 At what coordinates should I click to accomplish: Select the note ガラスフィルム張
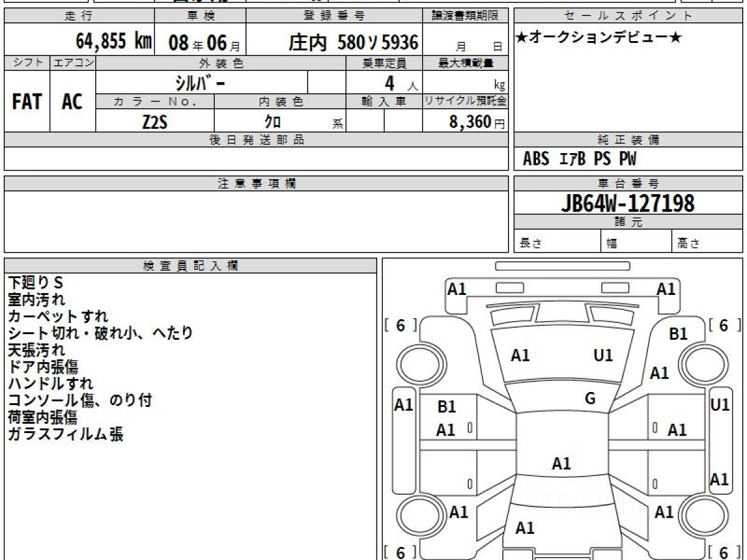[65, 434]
